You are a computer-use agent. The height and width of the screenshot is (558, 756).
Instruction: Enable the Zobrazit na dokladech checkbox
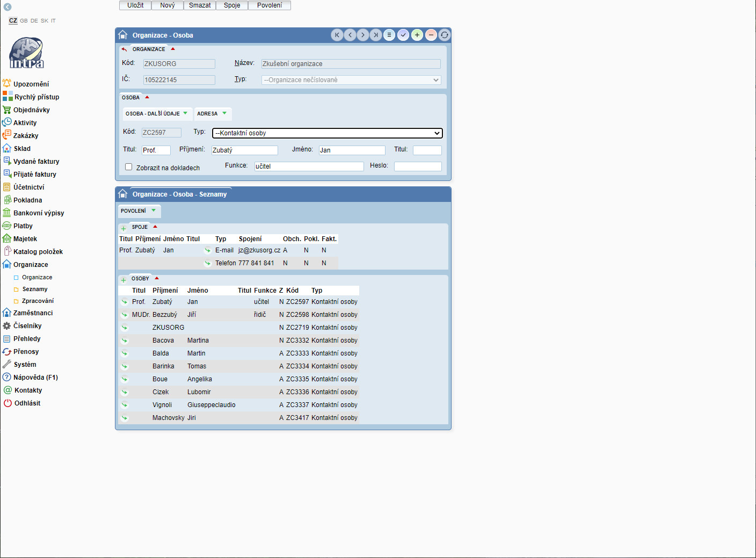(x=129, y=167)
